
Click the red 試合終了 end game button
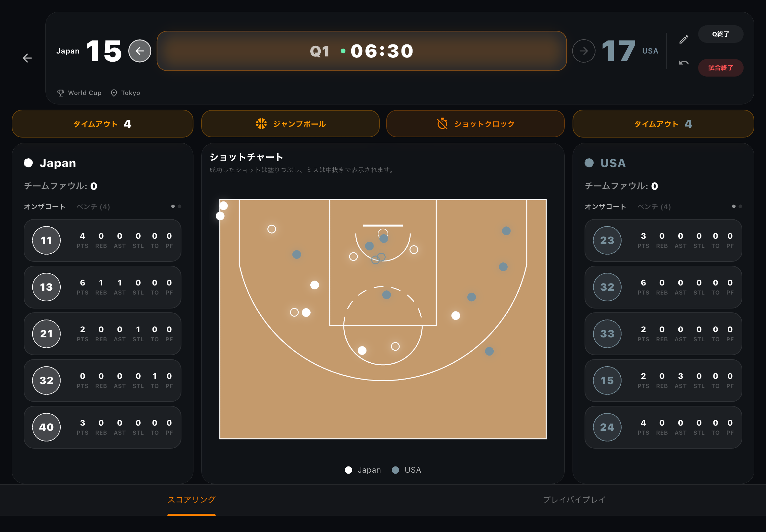coord(720,68)
